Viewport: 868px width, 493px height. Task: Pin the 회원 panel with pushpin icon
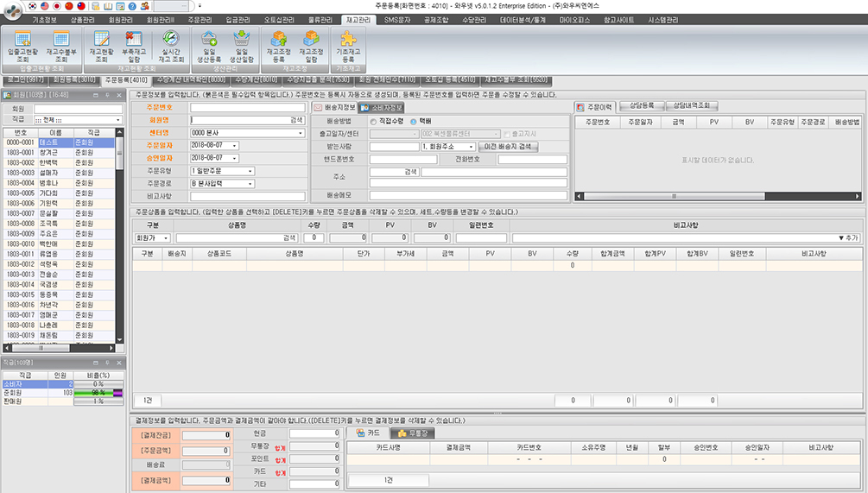coord(107,95)
